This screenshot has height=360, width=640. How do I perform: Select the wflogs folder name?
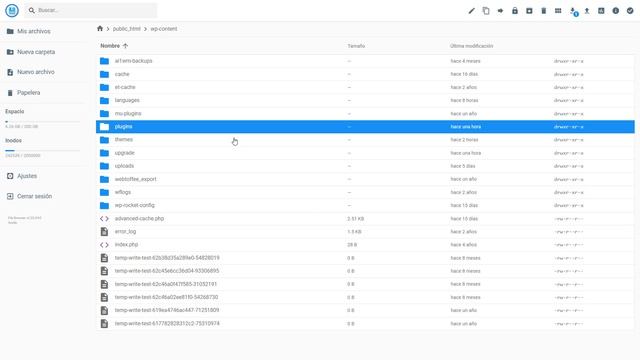pyautogui.click(x=123, y=192)
